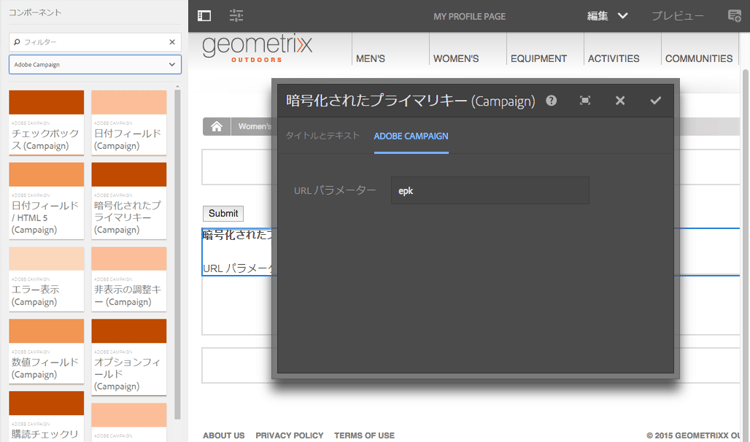The image size is (750, 442).
Task: Select 購読チェックリ component card
Action: tap(46, 416)
